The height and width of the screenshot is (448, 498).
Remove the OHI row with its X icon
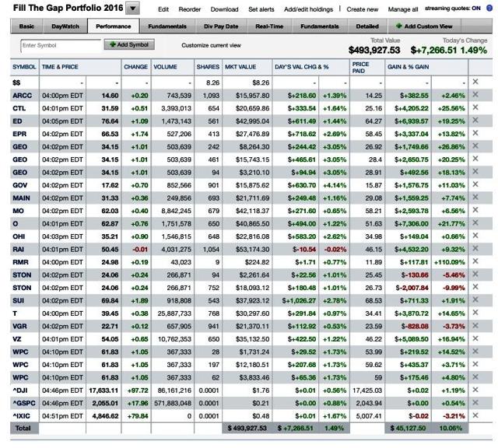[475, 236]
